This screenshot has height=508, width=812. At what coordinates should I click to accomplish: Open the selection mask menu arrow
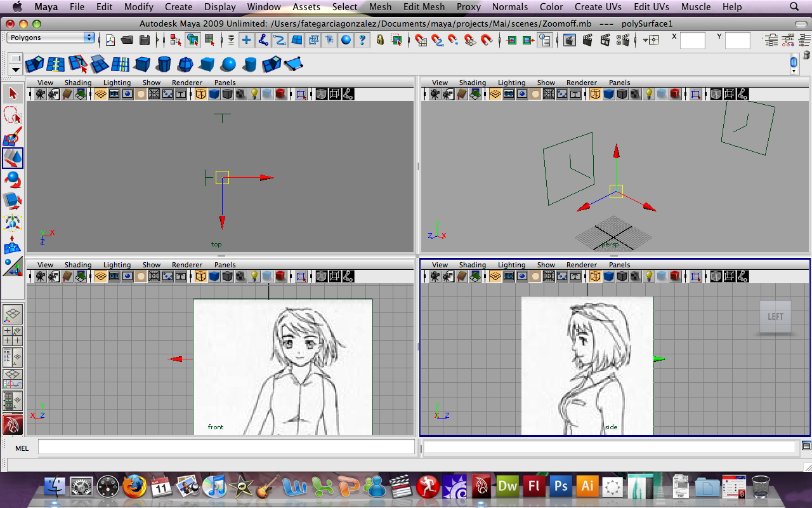pyautogui.click(x=231, y=40)
